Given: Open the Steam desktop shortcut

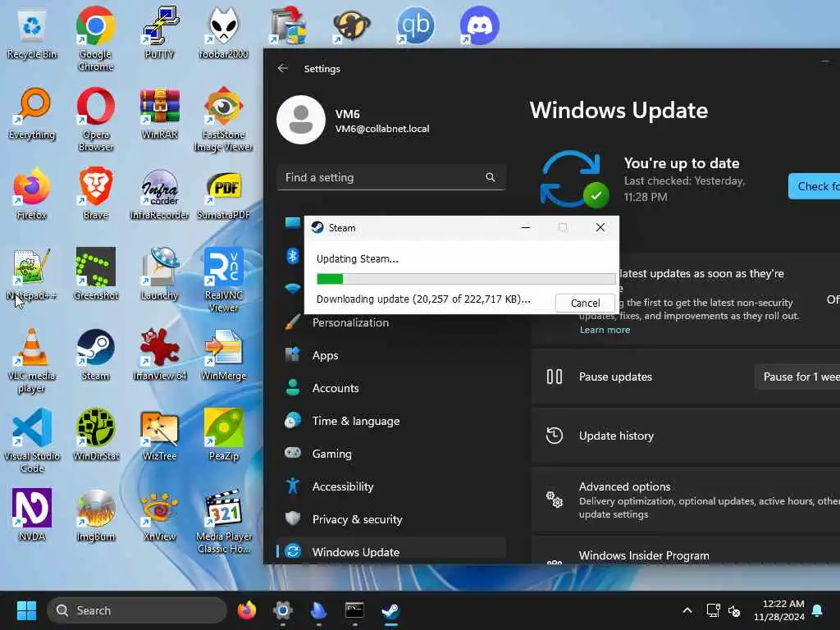Looking at the screenshot, I should (x=95, y=354).
